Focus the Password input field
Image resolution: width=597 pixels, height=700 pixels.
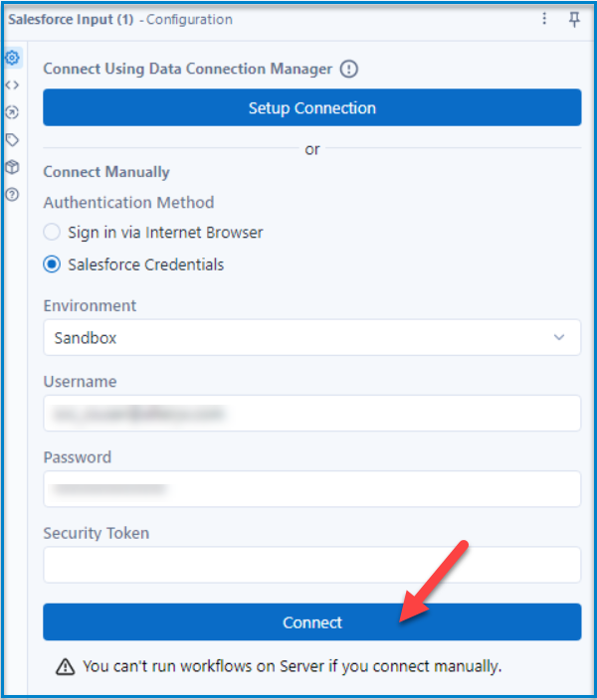pos(311,489)
